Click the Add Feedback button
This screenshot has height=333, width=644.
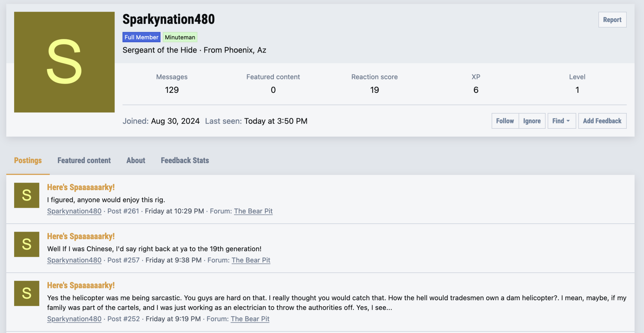point(602,121)
